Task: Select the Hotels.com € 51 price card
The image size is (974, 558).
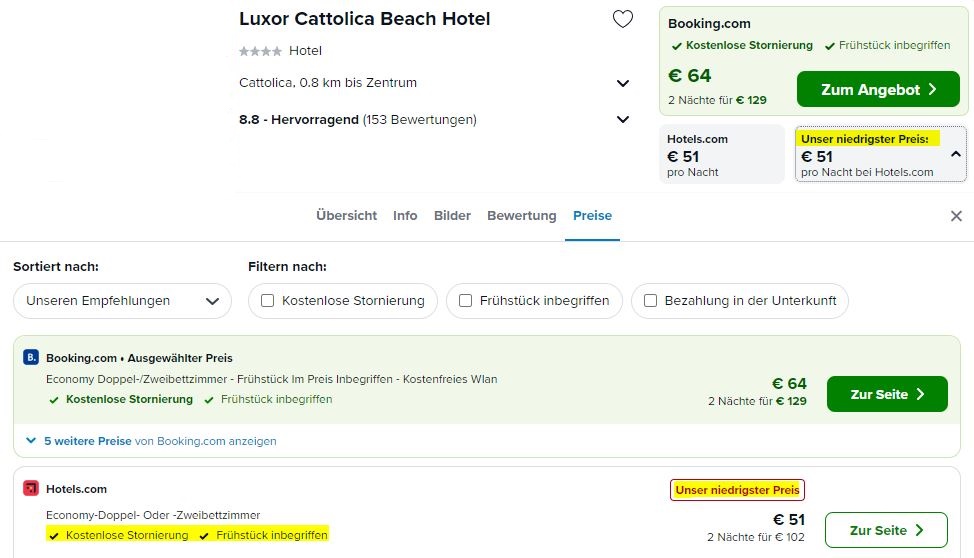Action: 722,154
